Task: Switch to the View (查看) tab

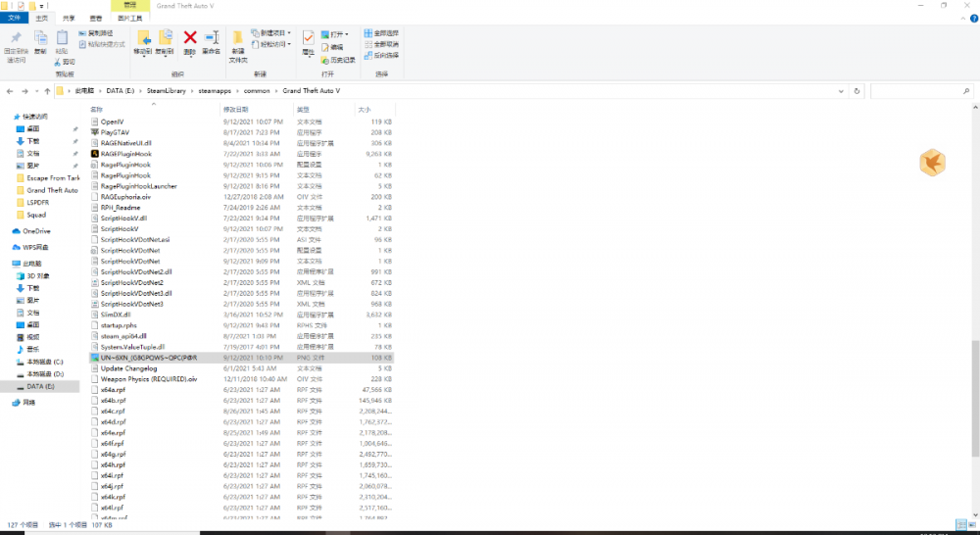Action: pyautogui.click(x=96, y=18)
